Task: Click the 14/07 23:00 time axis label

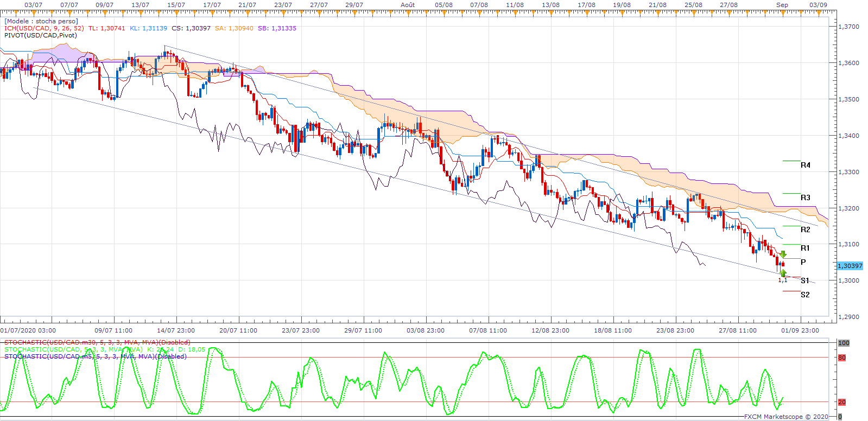Action: 176,330
